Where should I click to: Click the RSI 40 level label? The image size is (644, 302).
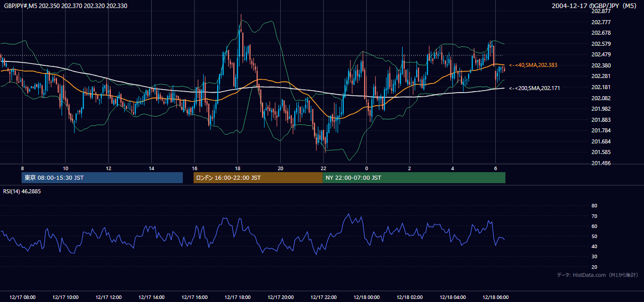pos(594,246)
